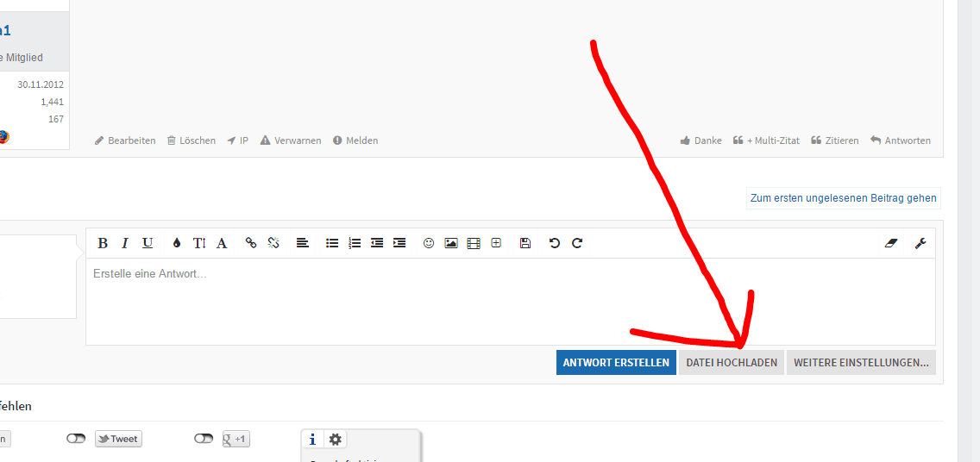Open editor options wrench icon
Image resolution: width=980 pixels, height=462 pixels.
point(920,243)
